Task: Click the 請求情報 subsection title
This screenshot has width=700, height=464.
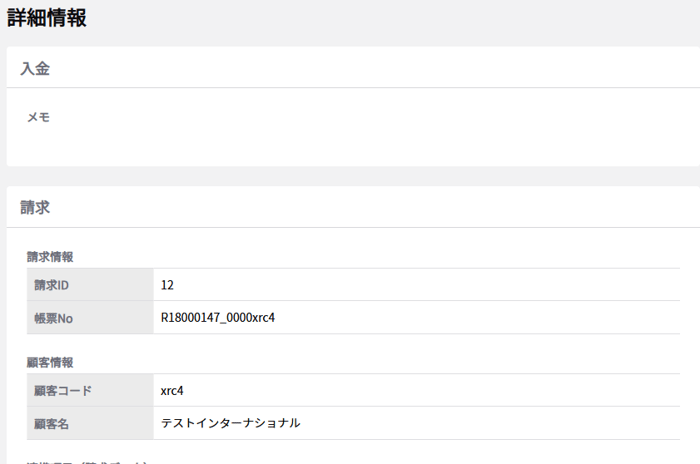Action: (50, 256)
